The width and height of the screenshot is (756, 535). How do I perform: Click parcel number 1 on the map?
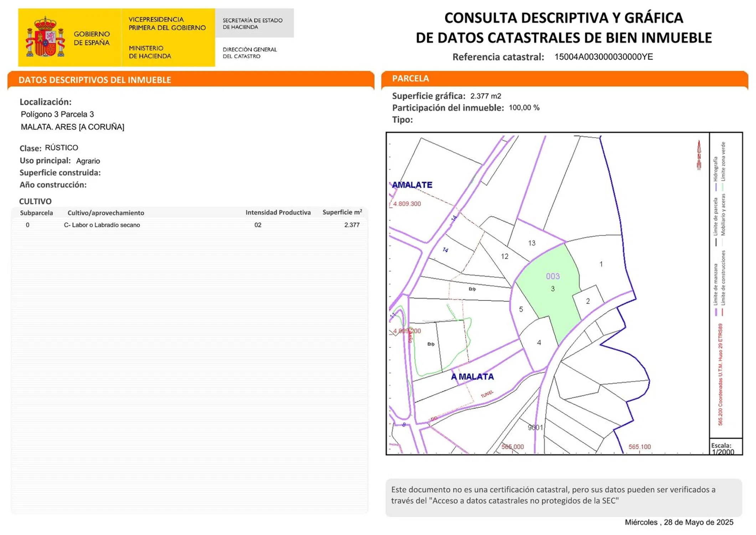click(x=601, y=264)
